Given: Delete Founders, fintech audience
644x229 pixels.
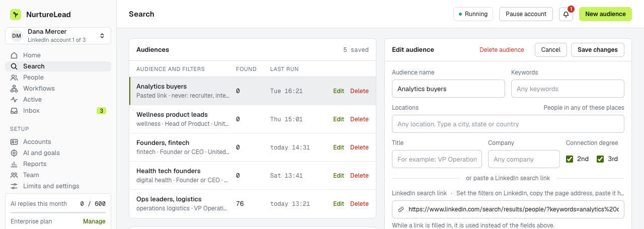Looking at the screenshot, I should [359, 147].
